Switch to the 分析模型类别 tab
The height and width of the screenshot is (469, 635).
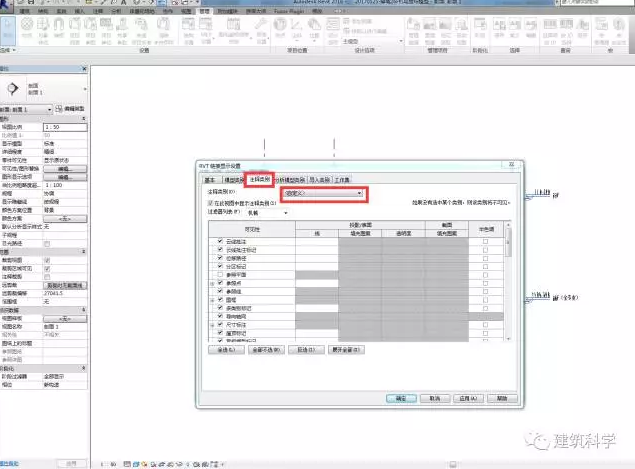point(290,180)
